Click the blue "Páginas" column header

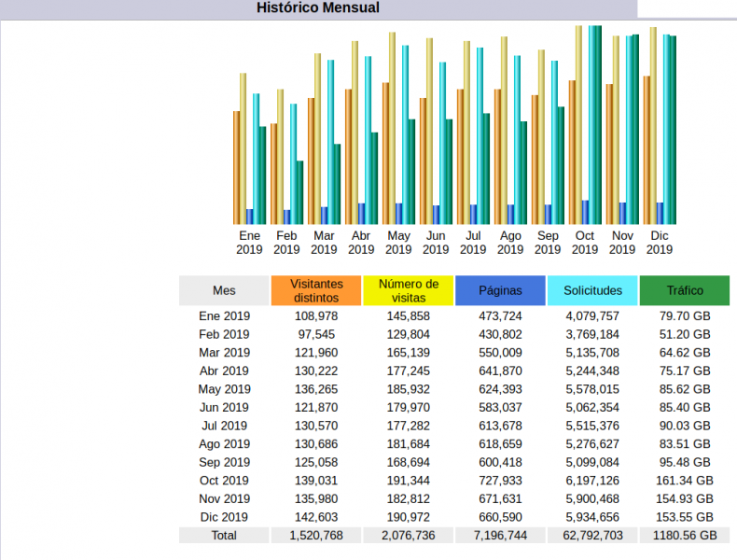500,290
